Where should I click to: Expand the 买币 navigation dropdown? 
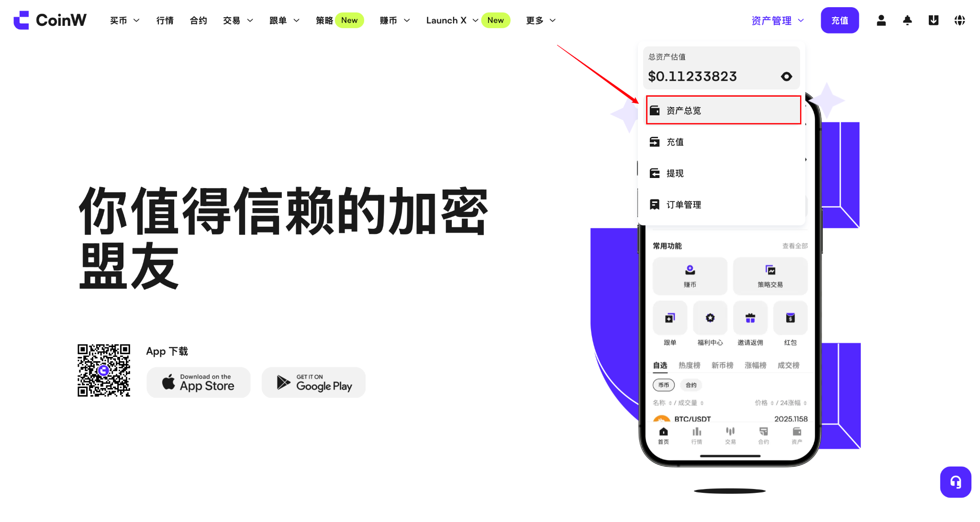click(x=124, y=21)
